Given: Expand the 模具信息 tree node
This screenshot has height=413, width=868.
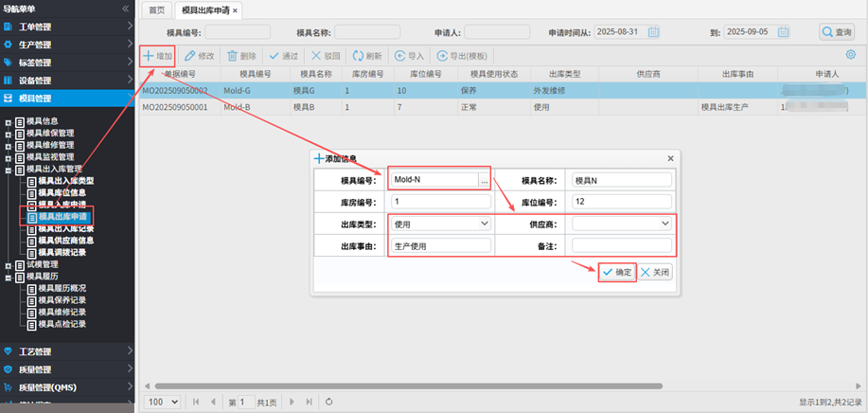Looking at the screenshot, I should 9,121.
